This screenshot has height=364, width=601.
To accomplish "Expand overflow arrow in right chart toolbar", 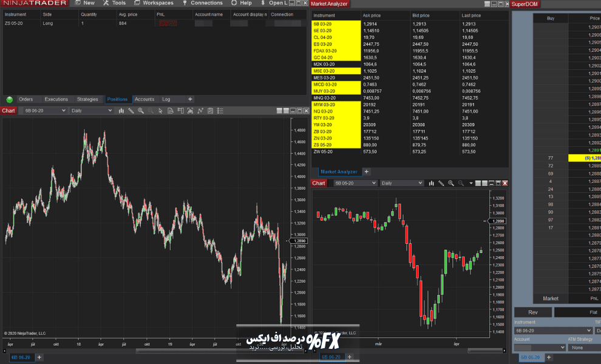I will coord(470,183).
